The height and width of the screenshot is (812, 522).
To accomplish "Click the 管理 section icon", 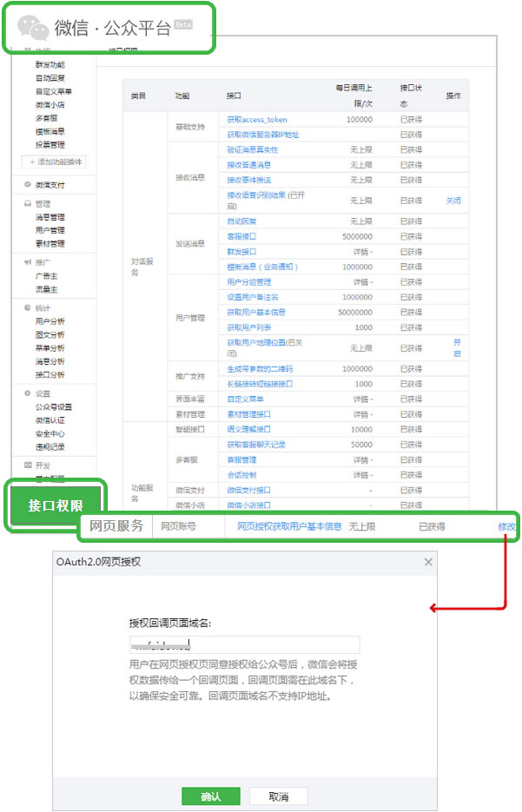I will (28, 203).
